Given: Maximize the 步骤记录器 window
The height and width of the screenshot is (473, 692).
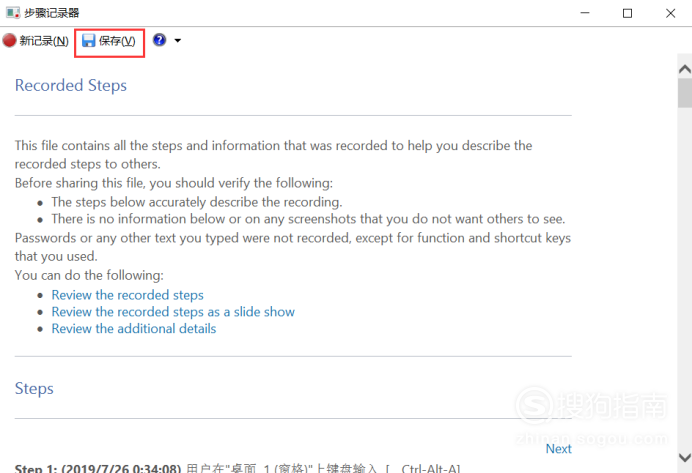Looking at the screenshot, I should tap(627, 13).
